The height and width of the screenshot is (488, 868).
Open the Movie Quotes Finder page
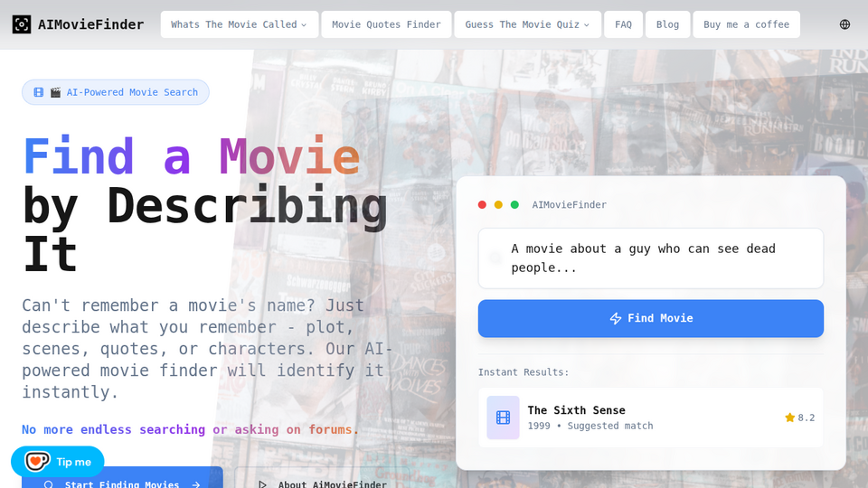tap(386, 24)
